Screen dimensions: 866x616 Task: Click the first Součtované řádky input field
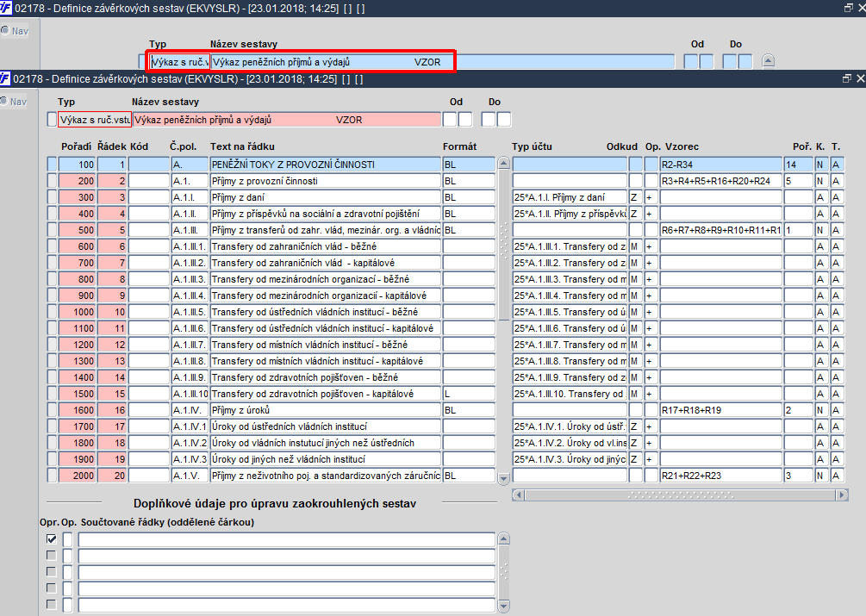click(x=286, y=539)
